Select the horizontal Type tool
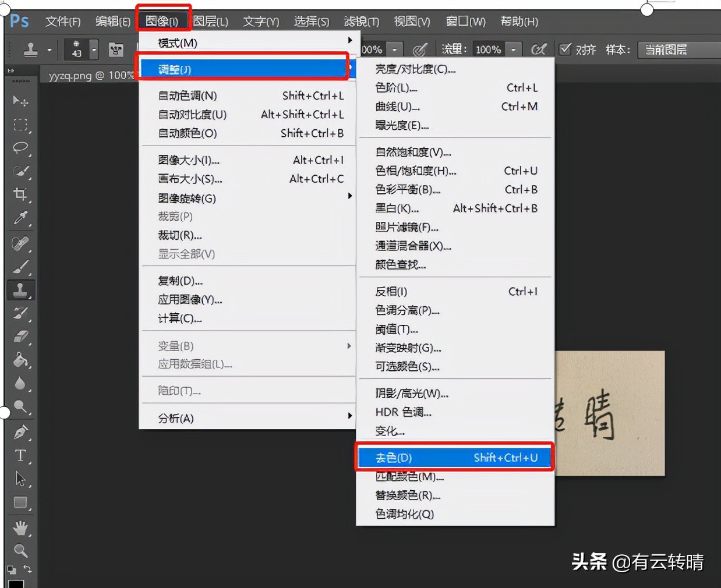This screenshot has height=588, width=721. pos(20,456)
